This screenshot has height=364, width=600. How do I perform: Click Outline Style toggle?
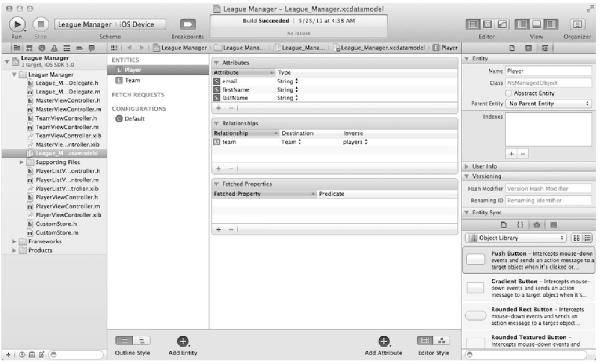point(133,340)
